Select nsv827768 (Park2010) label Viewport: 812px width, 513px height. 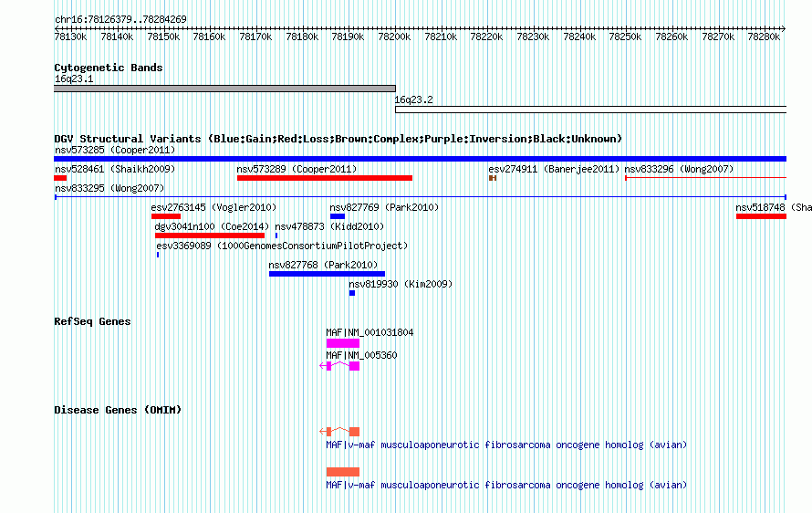(323, 265)
